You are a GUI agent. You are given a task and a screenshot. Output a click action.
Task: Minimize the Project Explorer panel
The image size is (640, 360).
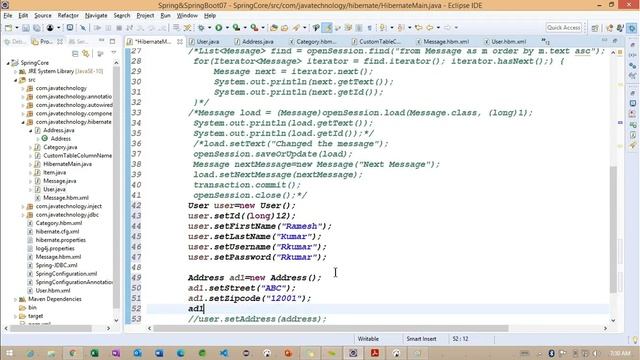102,41
